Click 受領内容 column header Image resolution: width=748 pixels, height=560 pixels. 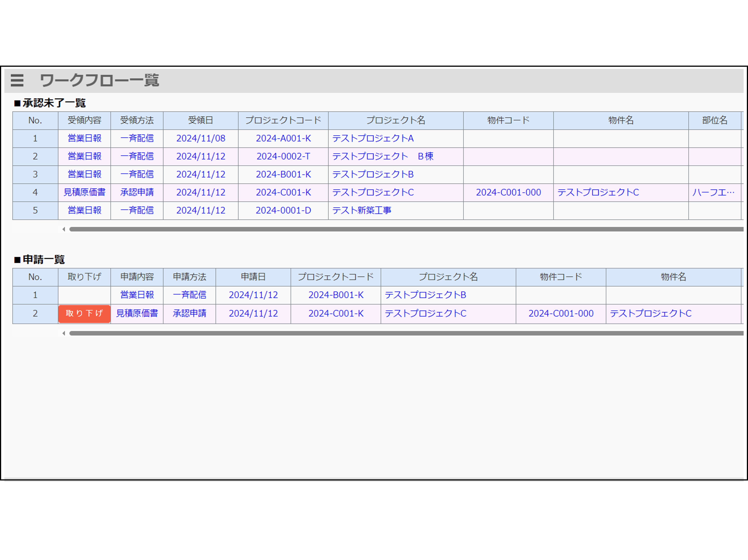click(85, 120)
